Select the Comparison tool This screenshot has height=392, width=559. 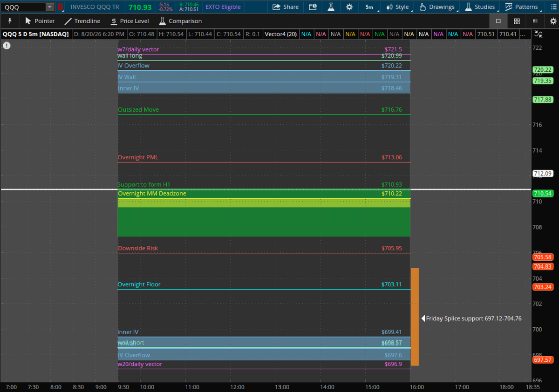tap(180, 21)
